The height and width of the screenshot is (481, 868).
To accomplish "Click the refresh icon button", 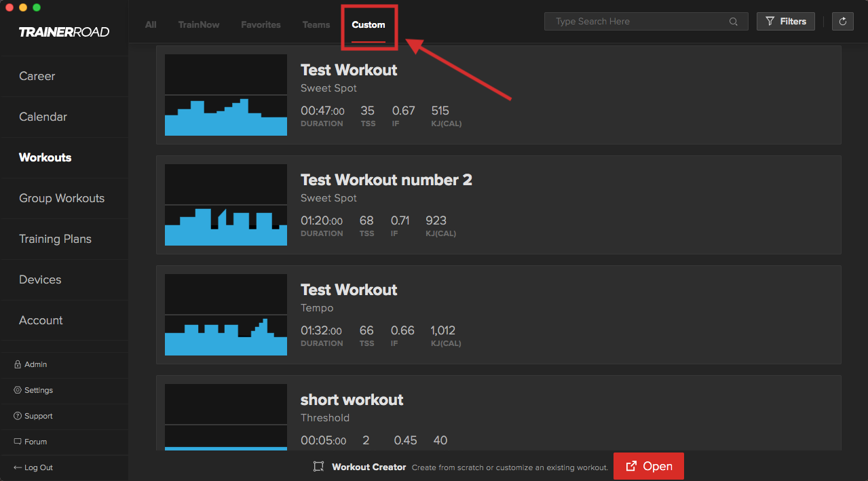I will click(x=843, y=22).
